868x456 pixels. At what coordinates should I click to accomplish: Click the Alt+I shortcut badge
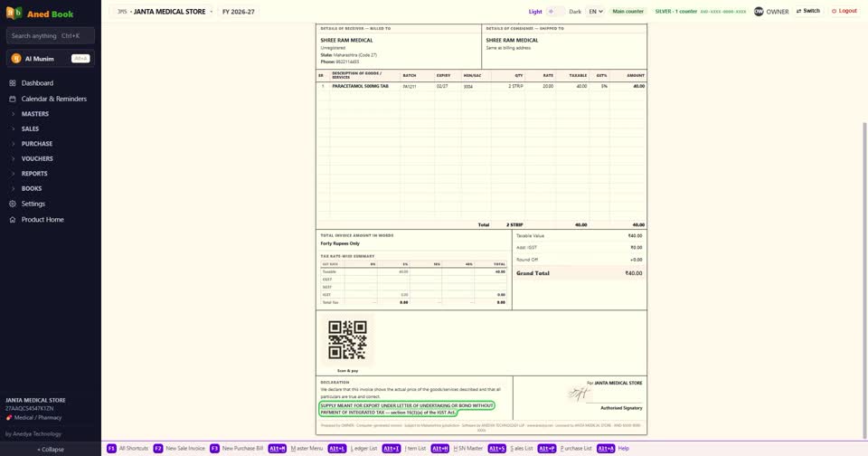pos(392,448)
